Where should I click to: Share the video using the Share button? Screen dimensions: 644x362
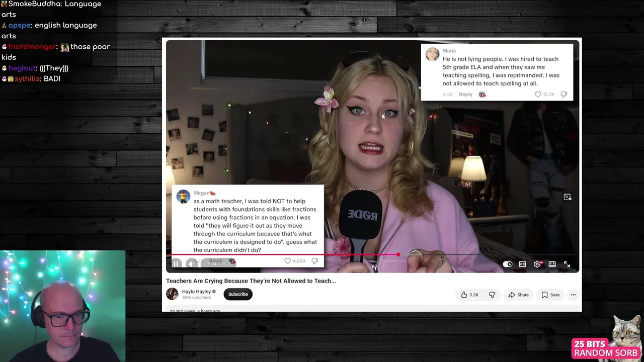coord(518,295)
